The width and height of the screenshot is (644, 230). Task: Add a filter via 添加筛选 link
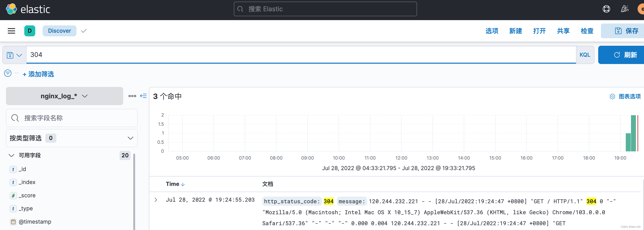38,74
